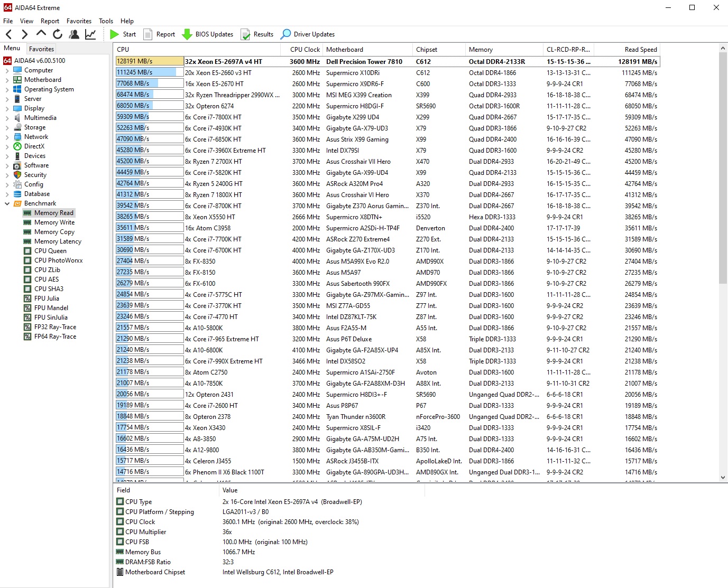Open the View menu
Image resolution: width=728 pixels, height=588 pixels.
coord(26,21)
